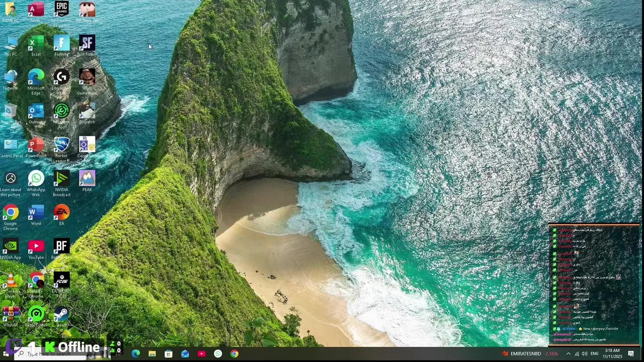Click the Razer Cortex desktop icon

click(x=36, y=317)
